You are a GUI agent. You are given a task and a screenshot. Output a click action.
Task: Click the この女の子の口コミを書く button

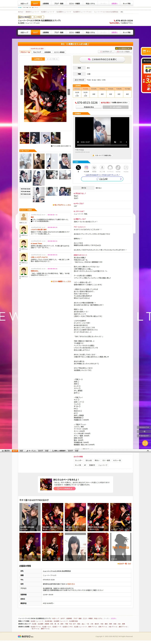coord(102,59)
